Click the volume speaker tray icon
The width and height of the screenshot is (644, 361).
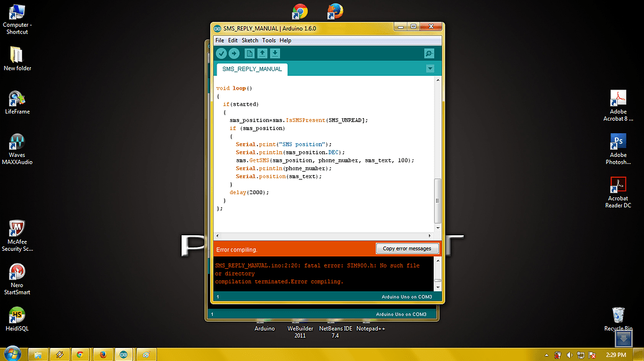[569, 355]
